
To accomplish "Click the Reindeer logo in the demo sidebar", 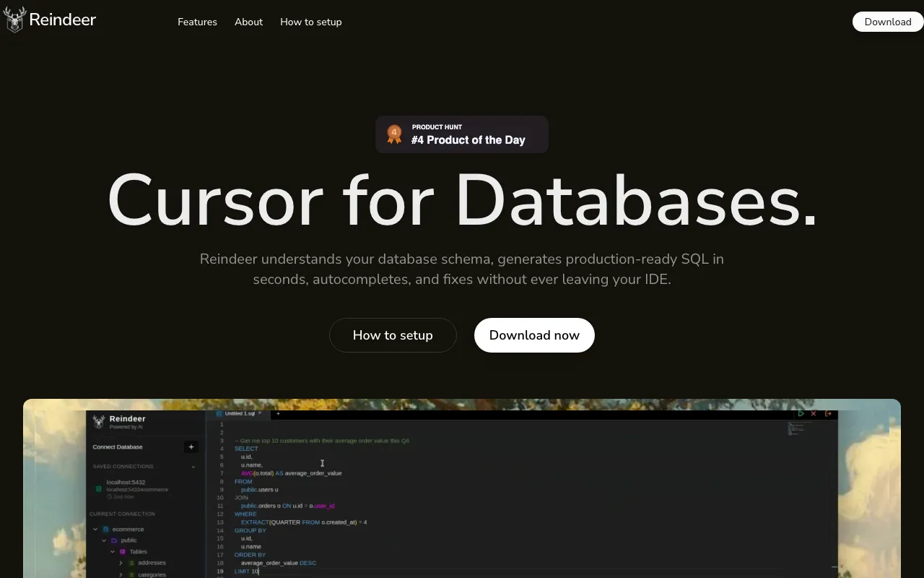I will 99,422.
